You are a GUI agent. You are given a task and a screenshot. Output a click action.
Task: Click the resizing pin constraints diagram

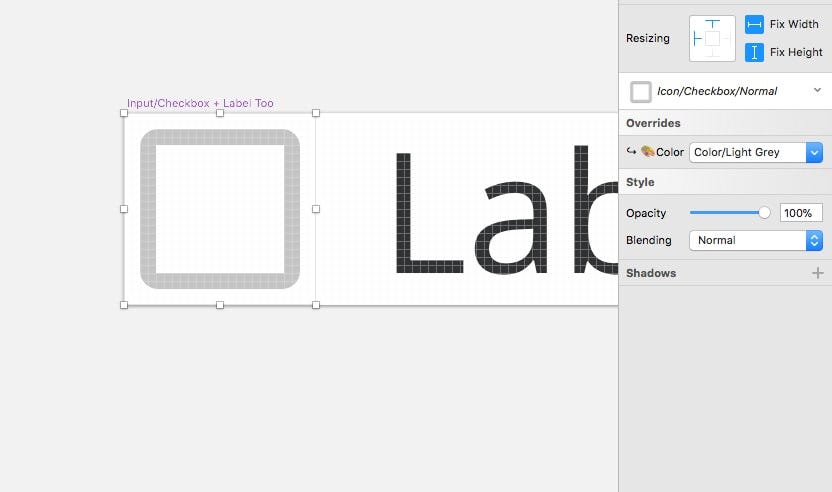(x=712, y=38)
